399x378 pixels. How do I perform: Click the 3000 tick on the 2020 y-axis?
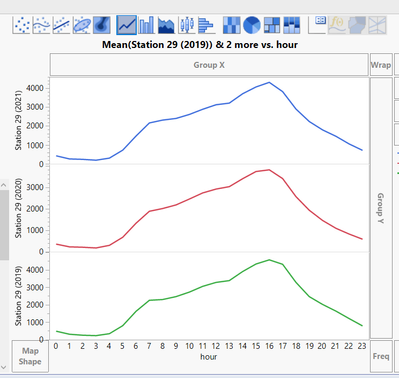coord(35,187)
